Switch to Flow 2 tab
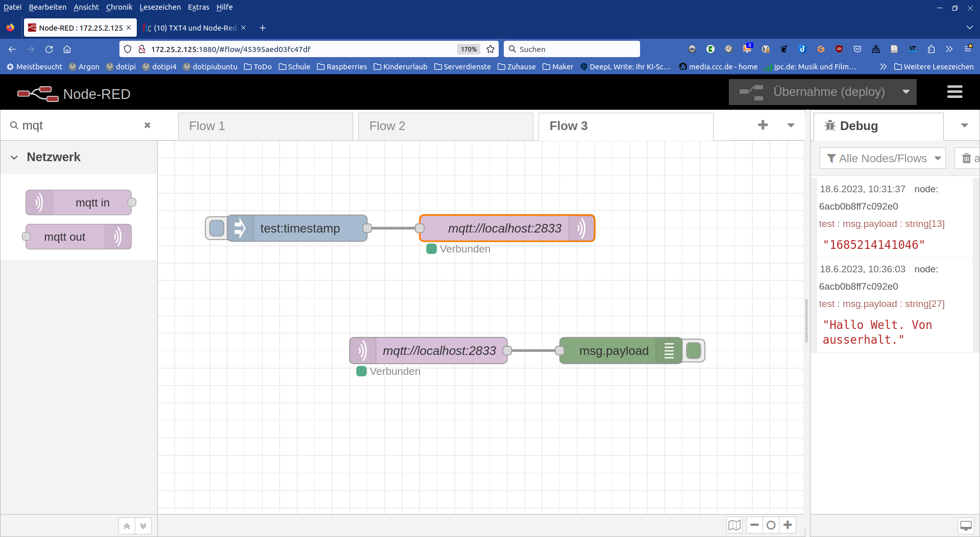 click(446, 126)
